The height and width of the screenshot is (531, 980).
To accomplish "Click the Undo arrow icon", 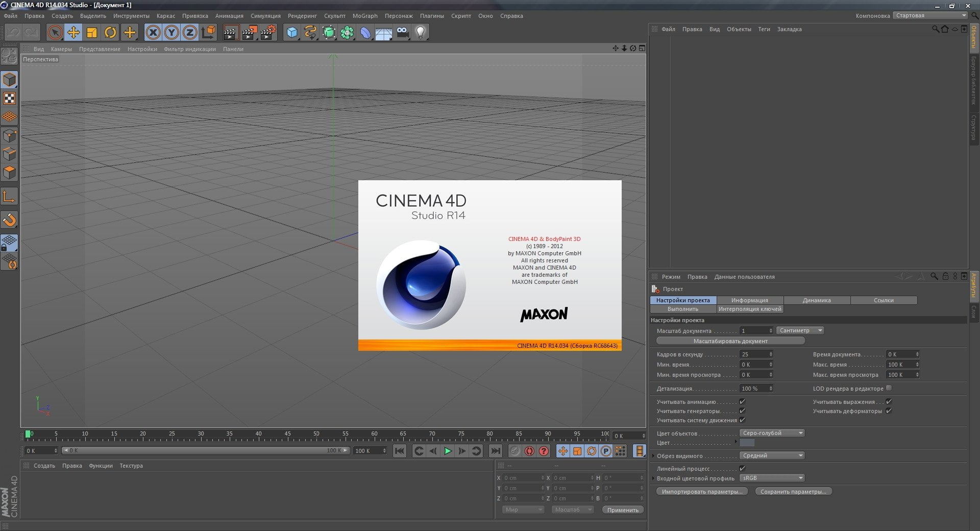I will coord(13,33).
